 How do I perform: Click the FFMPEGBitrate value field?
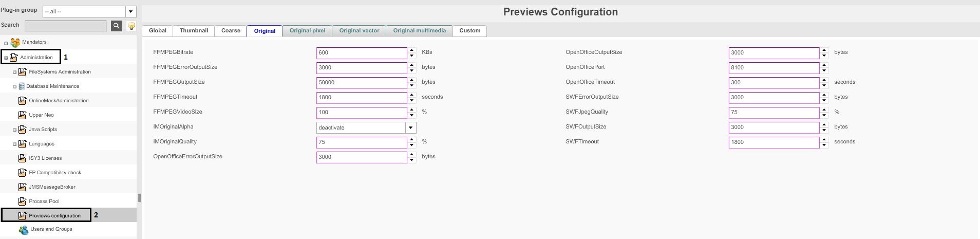point(362,53)
